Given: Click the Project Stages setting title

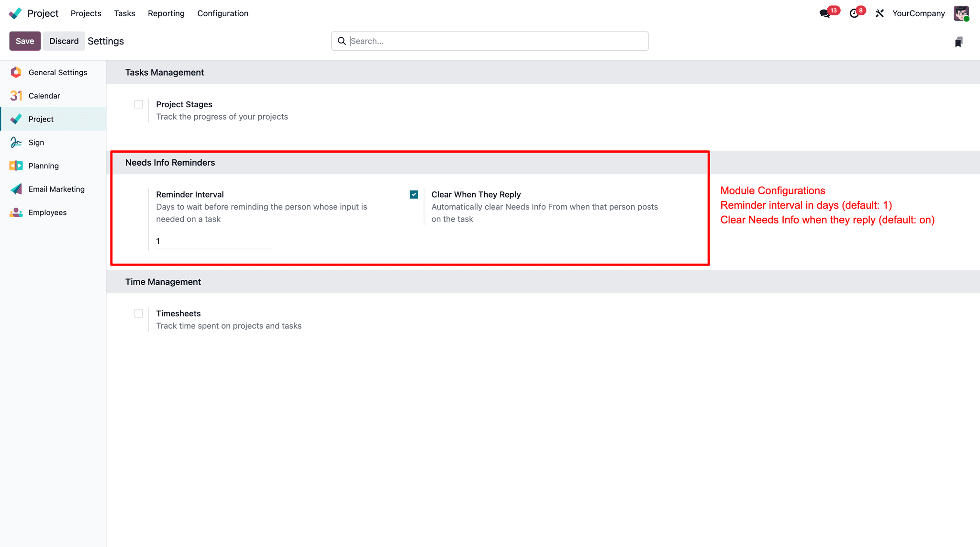Looking at the screenshot, I should tap(184, 104).
